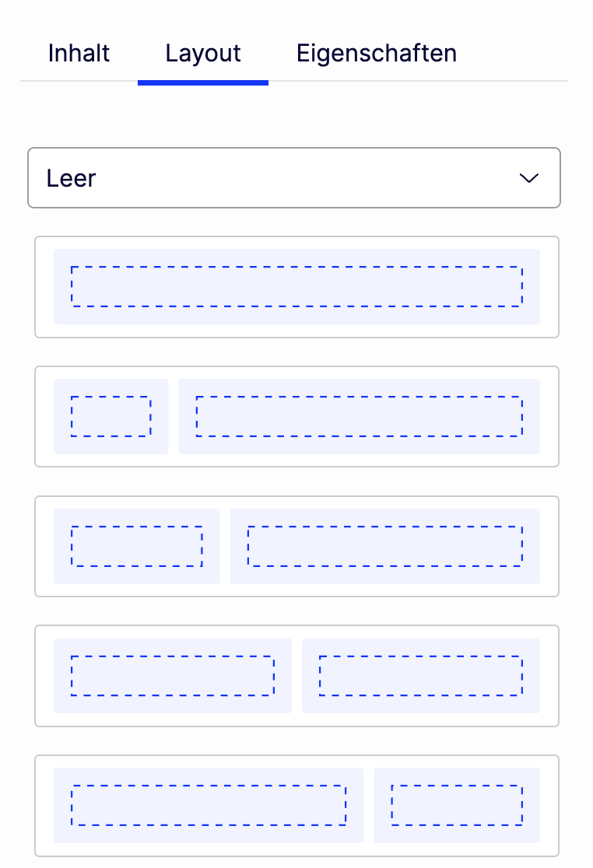The height and width of the screenshot is (868, 593).
Task: Click the left column of the third layout
Action: pos(136,546)
